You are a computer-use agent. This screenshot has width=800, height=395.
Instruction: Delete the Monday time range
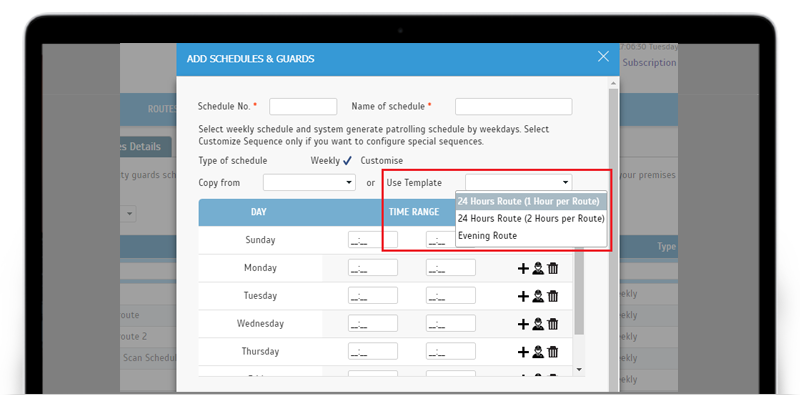pyautogui.click(x=553, y=268)
